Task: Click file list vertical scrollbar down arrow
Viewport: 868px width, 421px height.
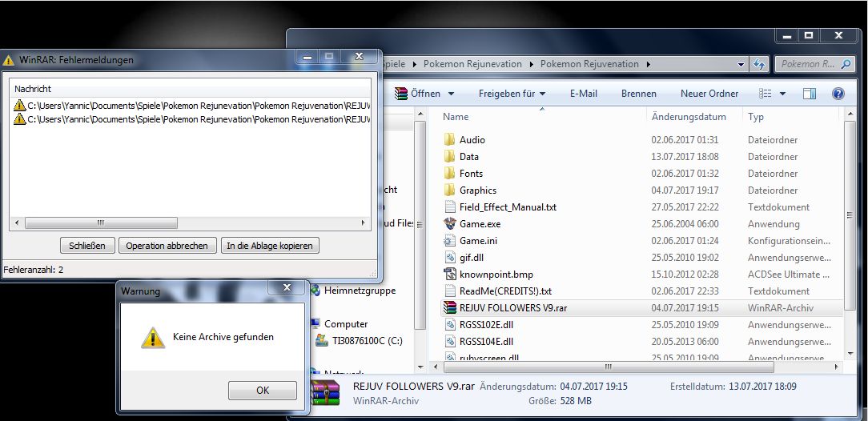Action: (x=851, y=354)
